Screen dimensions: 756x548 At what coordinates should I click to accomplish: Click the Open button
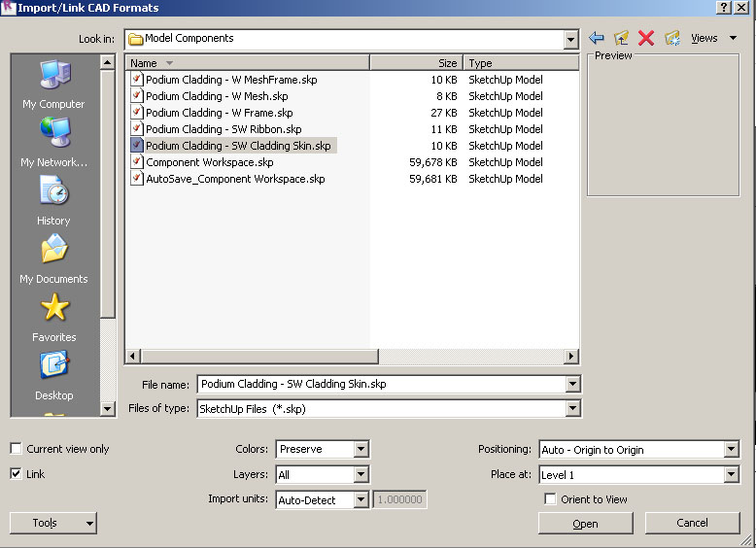[585, 523]
